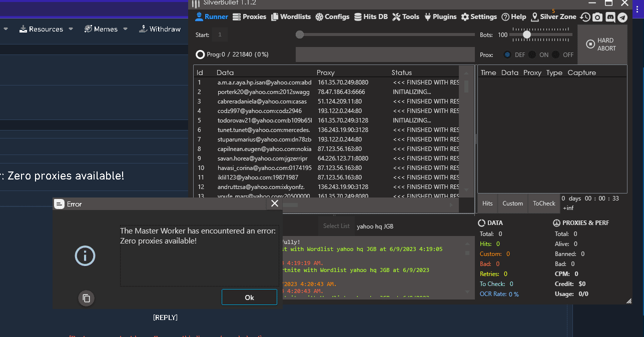
Task: Open the Discord icon link
Action: click(610, 17)
